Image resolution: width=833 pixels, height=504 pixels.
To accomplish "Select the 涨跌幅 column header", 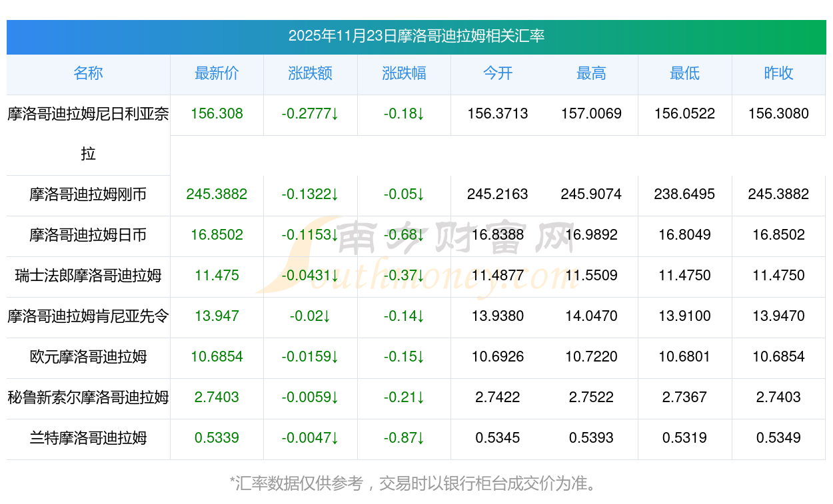I will click(x=404, y=73).
